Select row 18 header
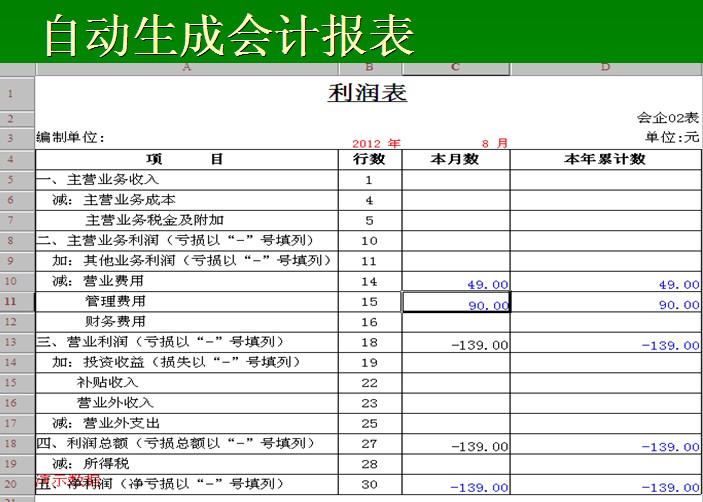703x502 pixels. 17,444
